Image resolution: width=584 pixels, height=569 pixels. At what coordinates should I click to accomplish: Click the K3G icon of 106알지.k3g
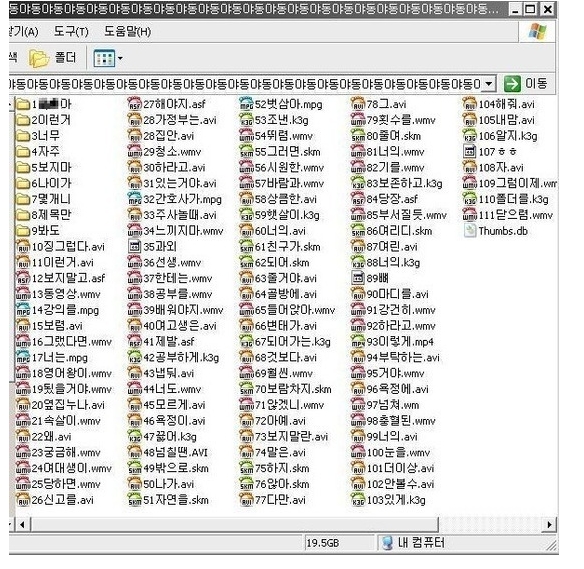[x=470, y=136]
